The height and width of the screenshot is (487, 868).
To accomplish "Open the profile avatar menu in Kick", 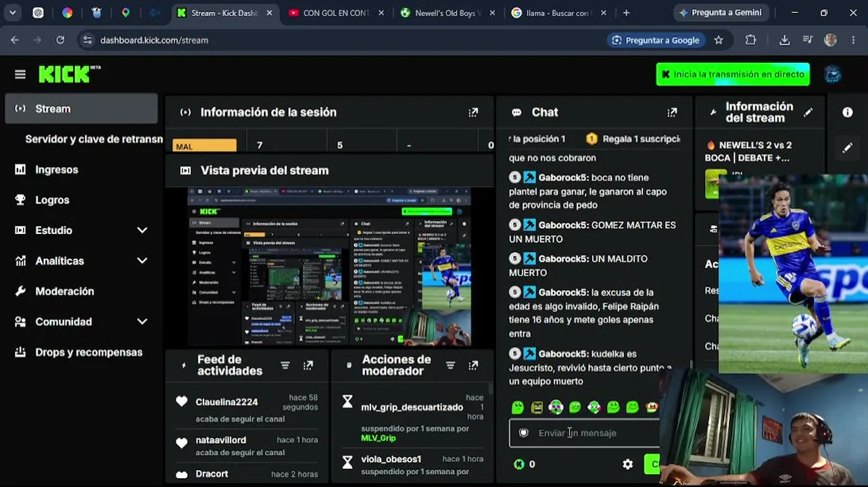I will pyautogui.click(x=833, y=74).
